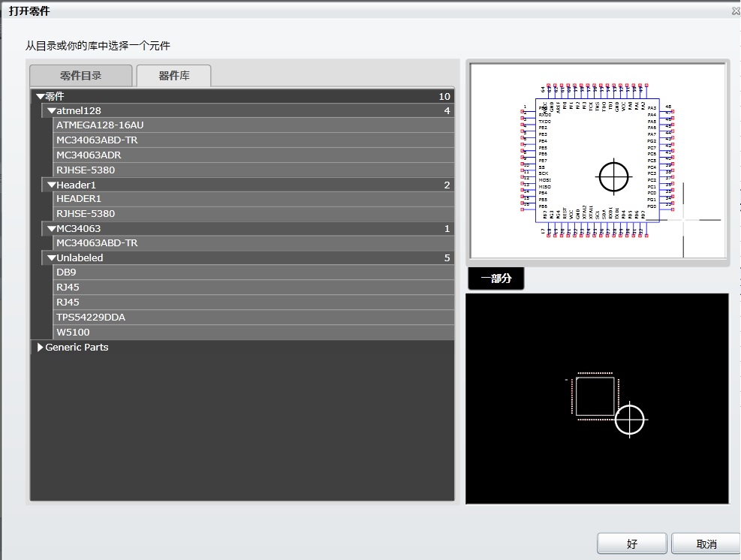Screen dimensions: 741x560
Task: Confirm with the 好 button
Action: [632, 543]
